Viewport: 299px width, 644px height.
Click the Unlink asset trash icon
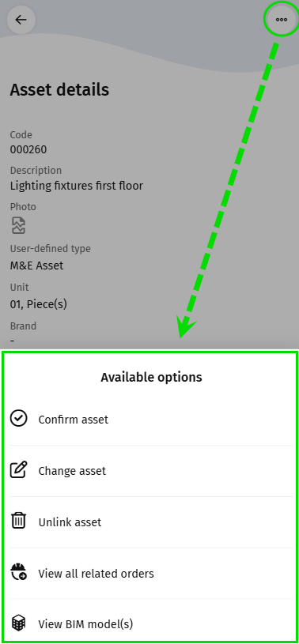tap(18, 521)
